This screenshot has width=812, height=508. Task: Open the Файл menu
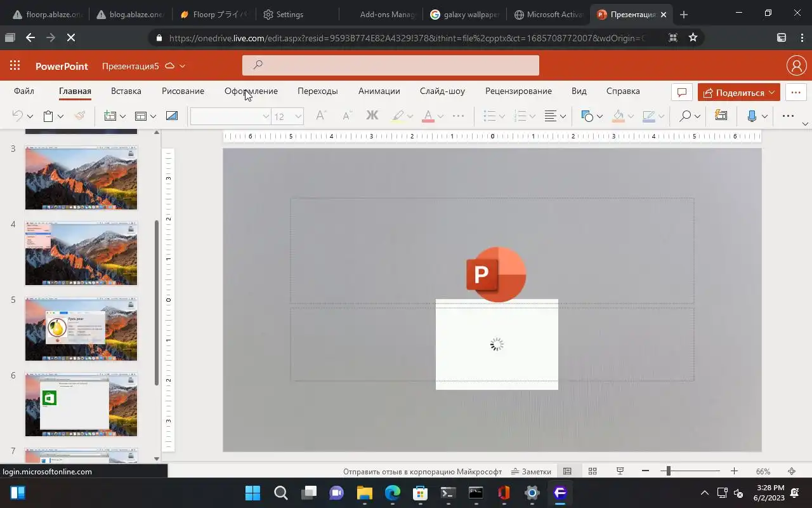(24, 91)
